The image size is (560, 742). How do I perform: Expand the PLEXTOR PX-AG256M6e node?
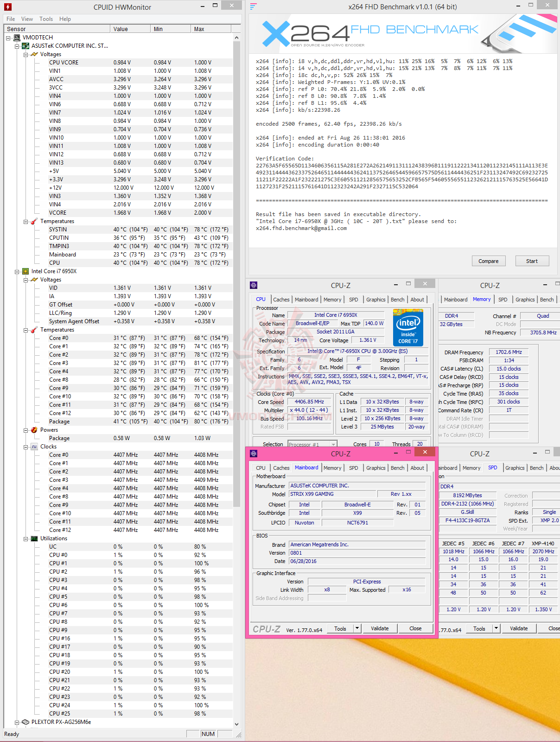click(17, 722)
